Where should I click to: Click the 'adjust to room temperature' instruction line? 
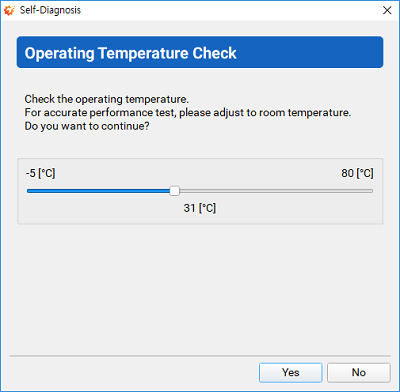[188, 113]
